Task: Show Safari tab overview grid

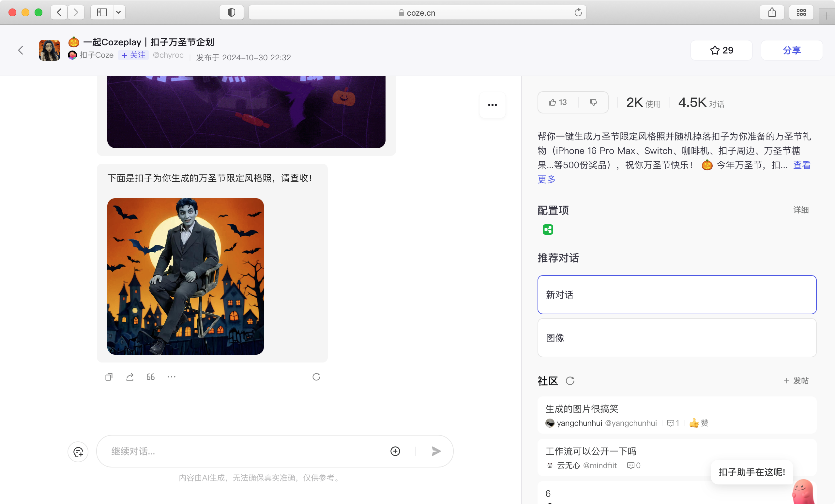Action: click(801, 12)
